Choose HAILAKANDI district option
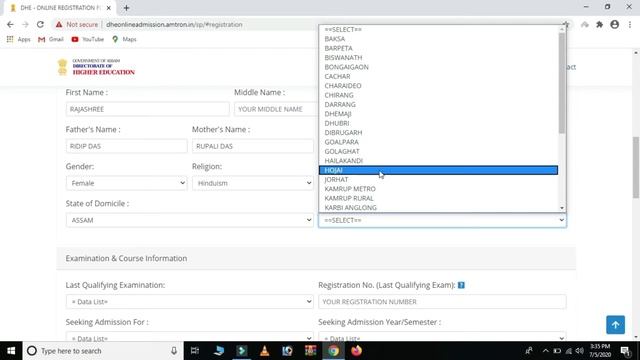 [438, 161]
